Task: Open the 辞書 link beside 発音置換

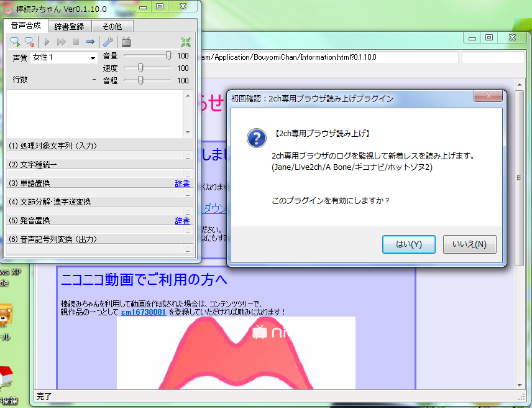Action: (182, 221)
